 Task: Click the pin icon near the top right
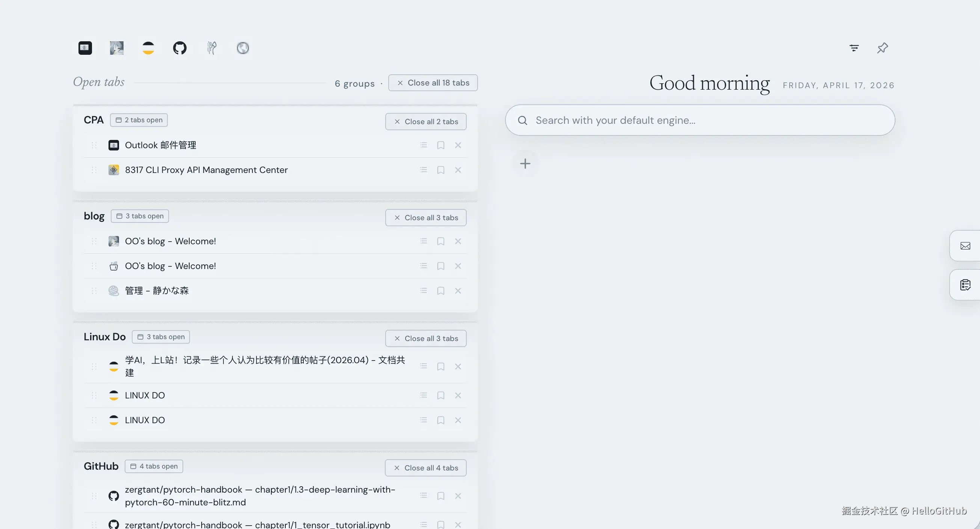point(883,48)
